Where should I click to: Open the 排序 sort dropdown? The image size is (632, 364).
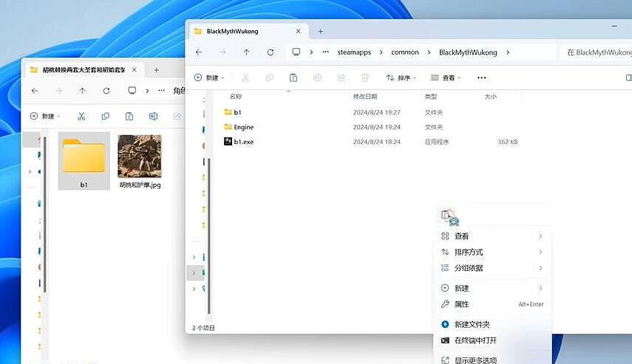401,78
